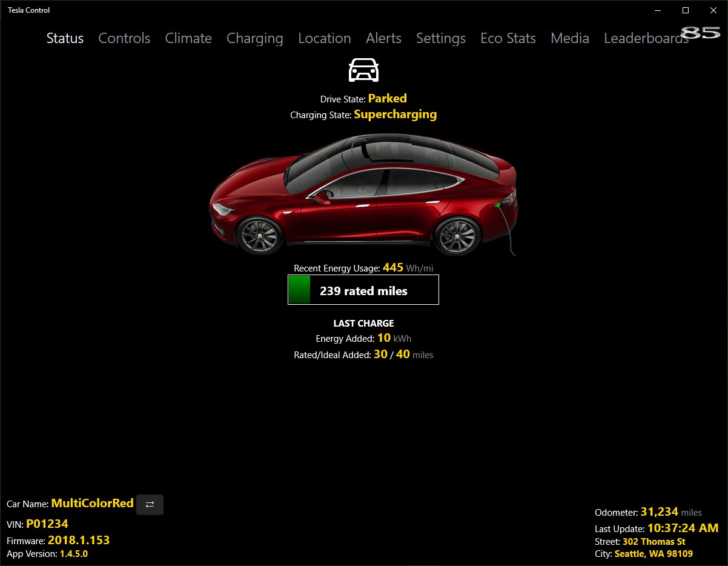The height and width of the screenshot is (566, 728).
Task: Switch to the Media tab
Action: (x=570, y=38)
